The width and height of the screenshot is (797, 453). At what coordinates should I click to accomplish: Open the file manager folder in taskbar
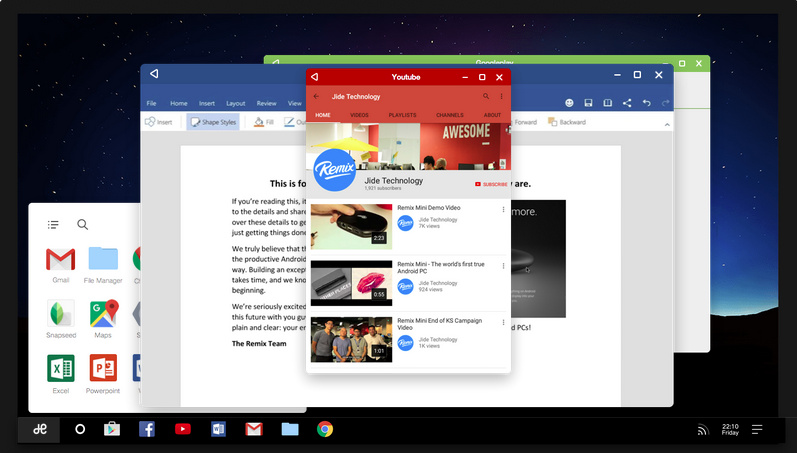pos(290,430)
